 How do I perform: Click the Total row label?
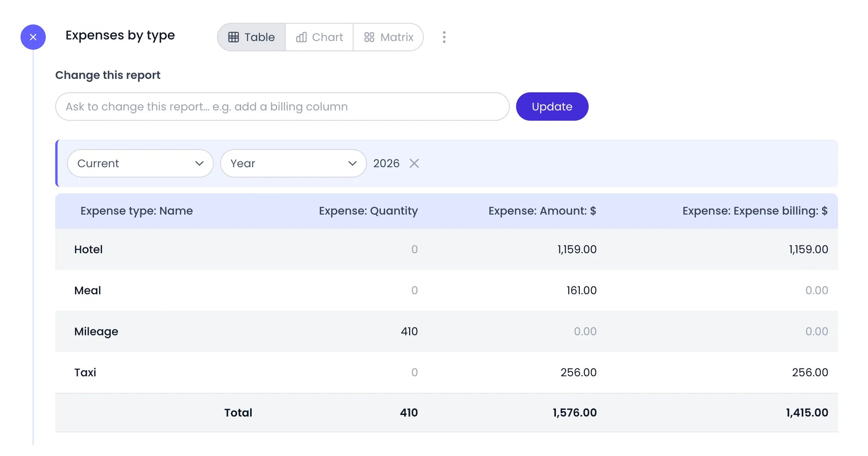238,413
